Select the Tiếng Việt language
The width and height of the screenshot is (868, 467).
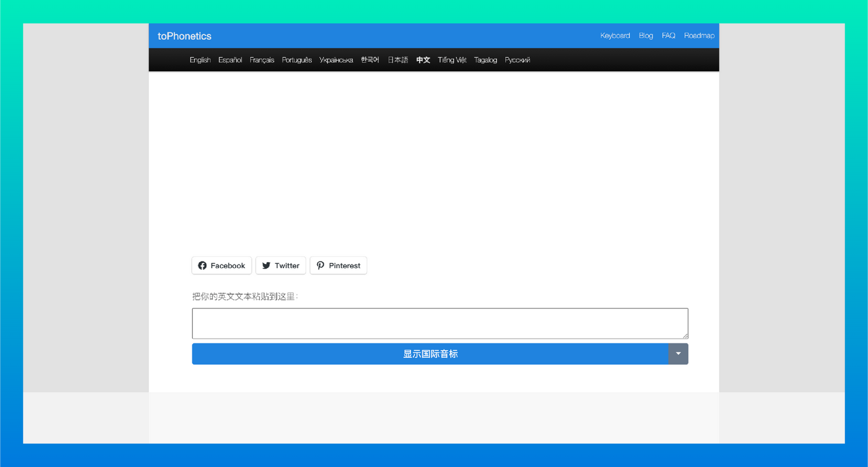pos(451,60)
